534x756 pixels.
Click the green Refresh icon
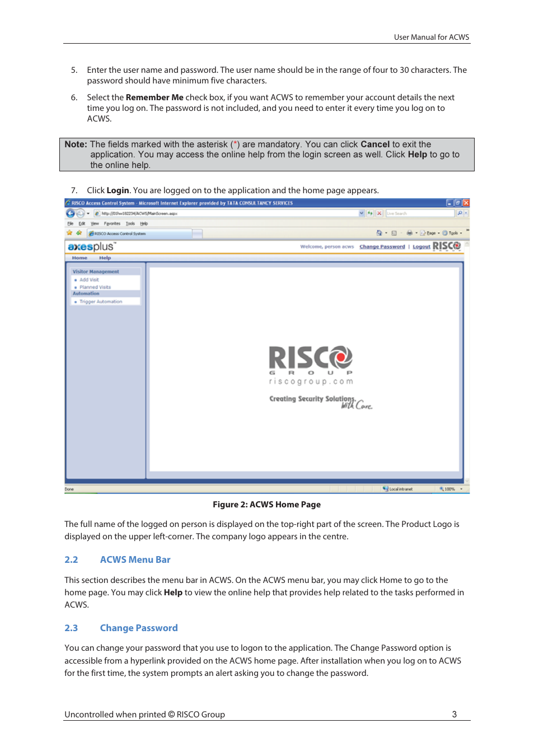pyautogui.click(x=370, y=213)
